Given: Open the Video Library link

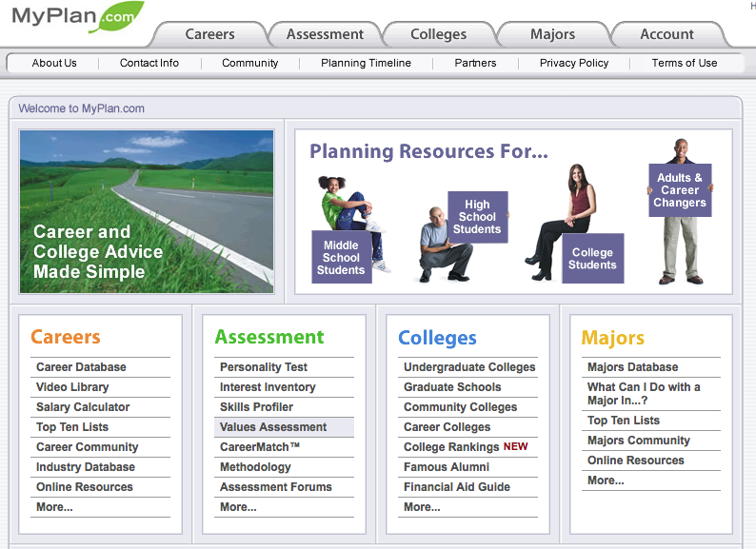Looking at the screenshot, I should (72, 387).
